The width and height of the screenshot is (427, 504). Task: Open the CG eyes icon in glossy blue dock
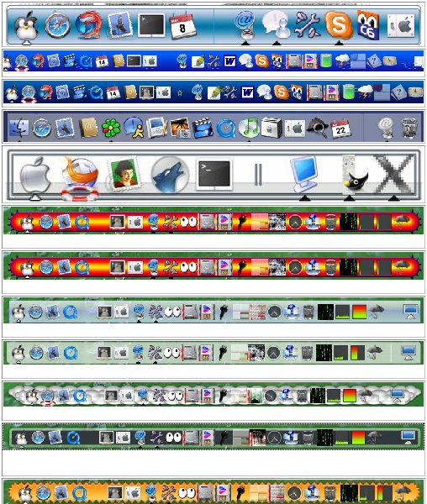point(368,25)
